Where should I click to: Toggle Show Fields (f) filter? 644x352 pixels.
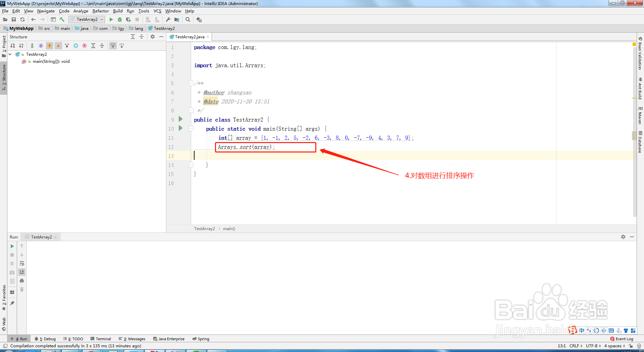(x=50, y=46)
